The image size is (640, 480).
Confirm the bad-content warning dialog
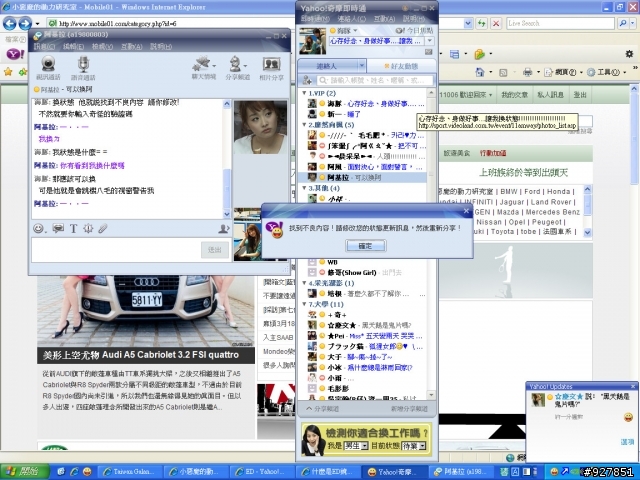point(366,246)
